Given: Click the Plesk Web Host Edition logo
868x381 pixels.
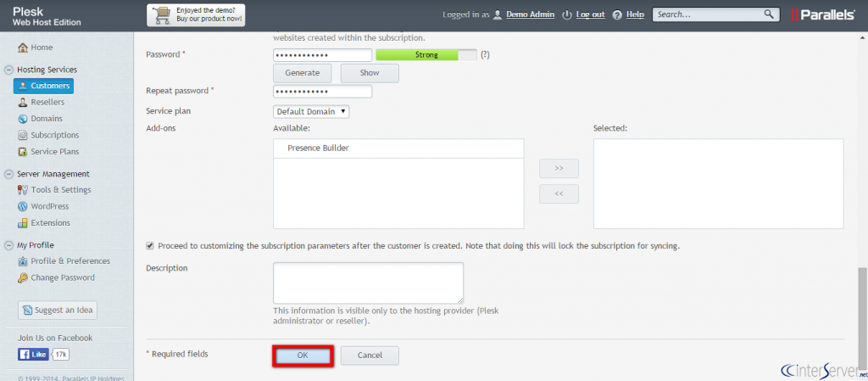Looking at the screenshot, I should (x=47, y=17).
